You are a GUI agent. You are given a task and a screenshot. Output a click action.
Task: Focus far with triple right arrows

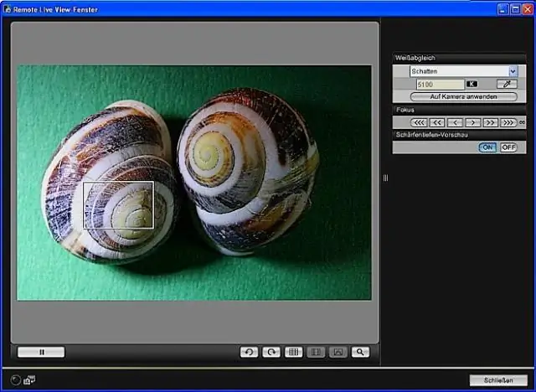[508, 122]
